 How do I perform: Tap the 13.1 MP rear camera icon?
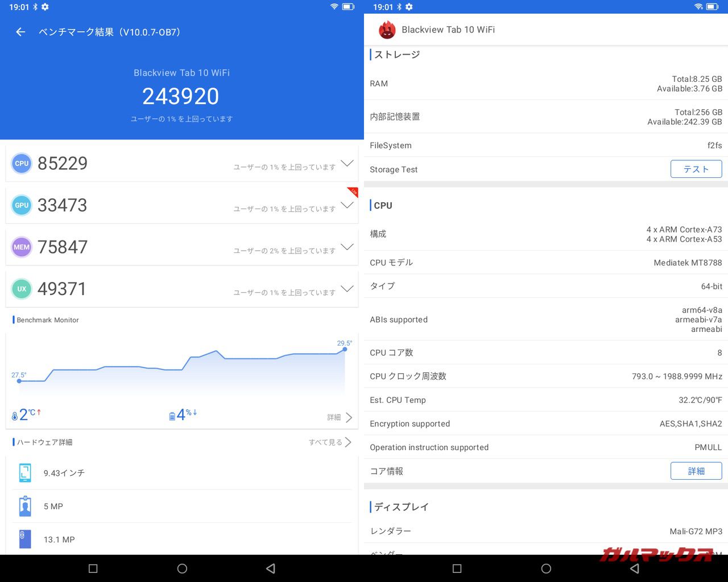coord(25,539)
